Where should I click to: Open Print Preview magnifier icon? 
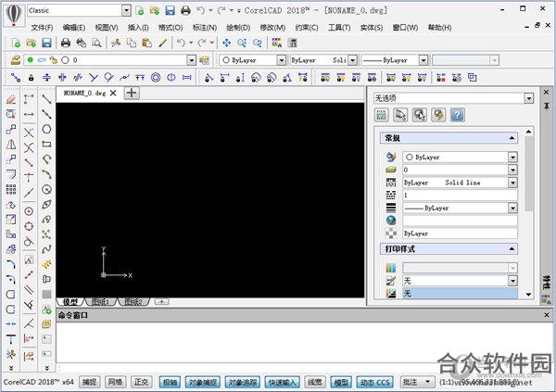pyautogui.click(x=96, y=44)
